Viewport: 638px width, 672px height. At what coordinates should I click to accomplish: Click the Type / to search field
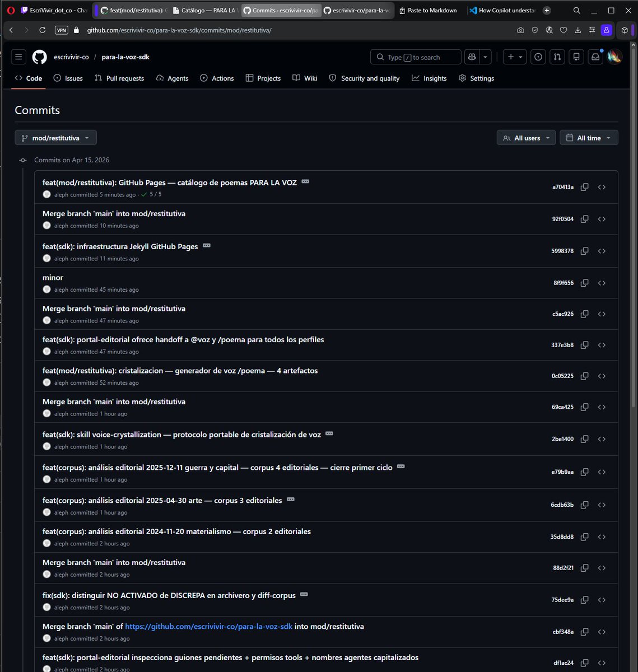coord(416,57)
